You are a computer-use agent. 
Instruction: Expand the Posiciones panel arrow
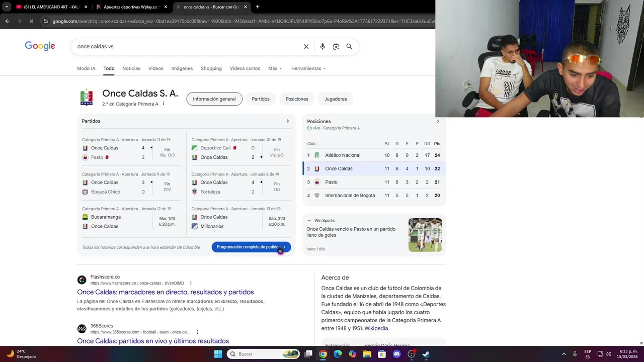pos(438,121)
